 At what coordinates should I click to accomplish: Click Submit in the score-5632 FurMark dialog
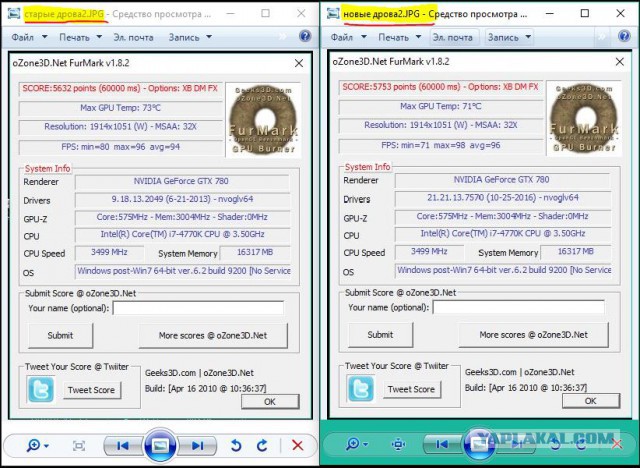[x=60, y=335]
